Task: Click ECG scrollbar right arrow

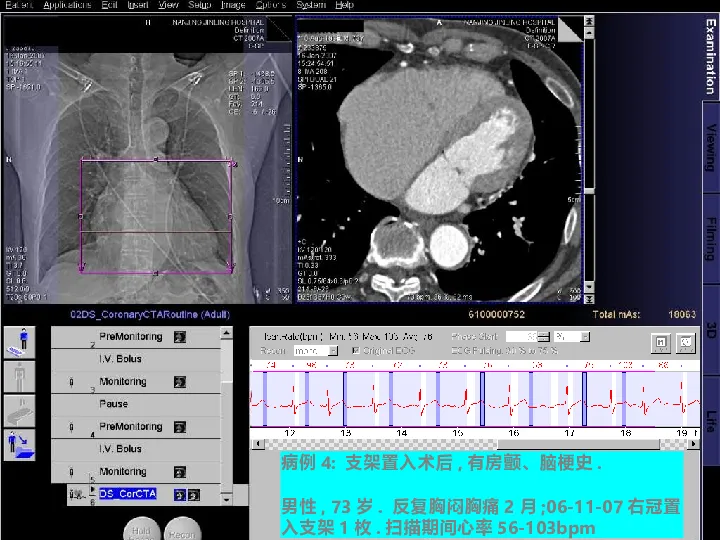Action: click(x=693, y=444)
